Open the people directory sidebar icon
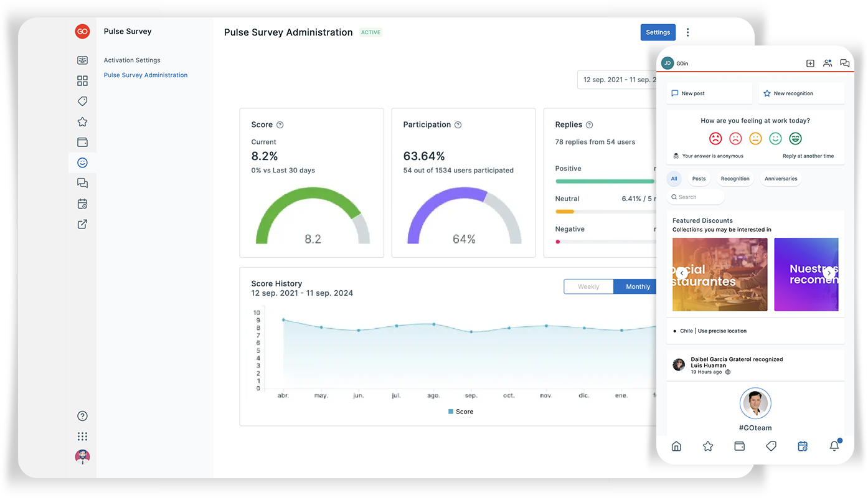 [x=82, y=60]
